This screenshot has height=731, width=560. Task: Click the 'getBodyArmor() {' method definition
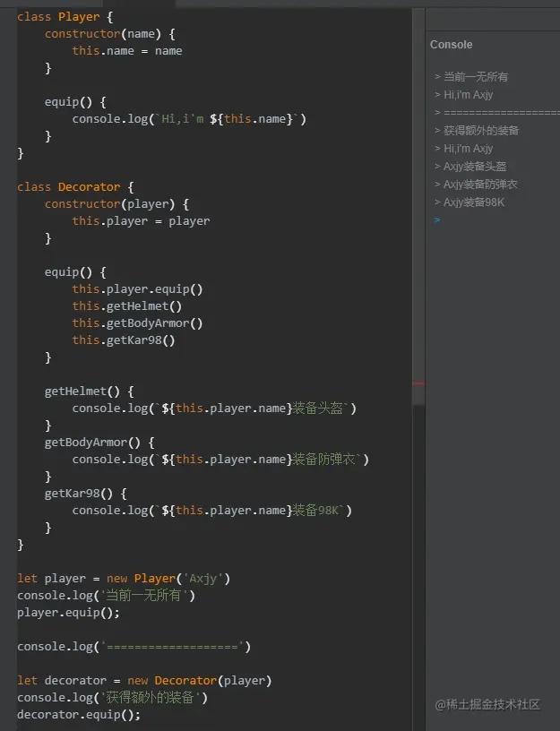point(99,443)
